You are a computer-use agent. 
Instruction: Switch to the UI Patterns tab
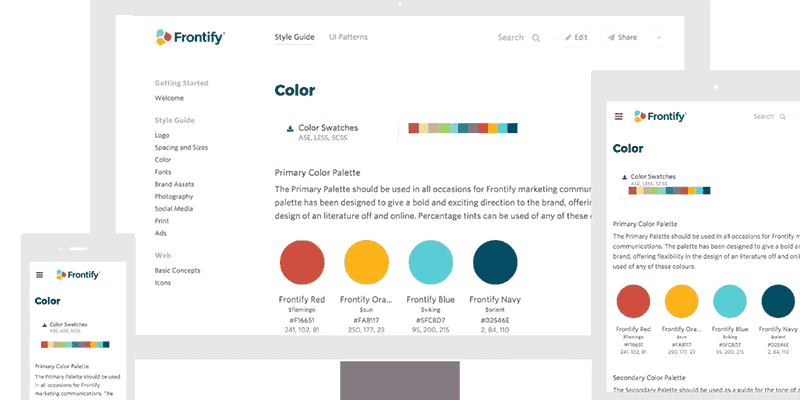348,37
